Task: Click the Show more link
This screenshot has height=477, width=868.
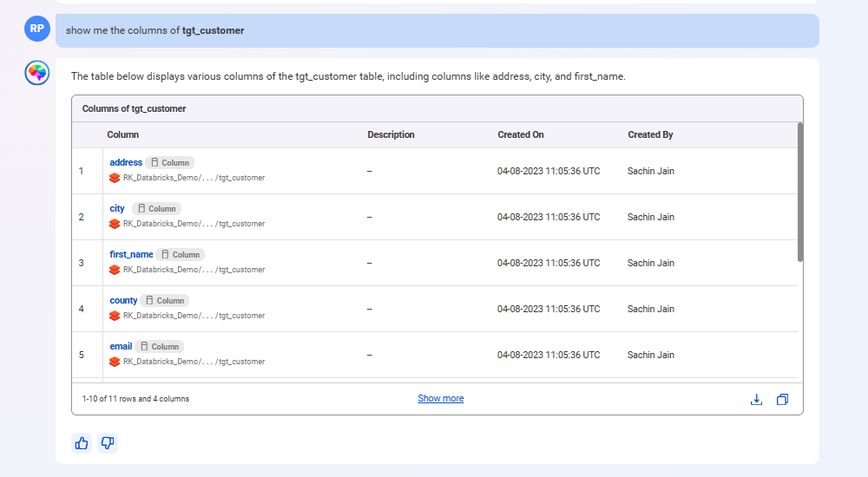Action: [441, 398]
